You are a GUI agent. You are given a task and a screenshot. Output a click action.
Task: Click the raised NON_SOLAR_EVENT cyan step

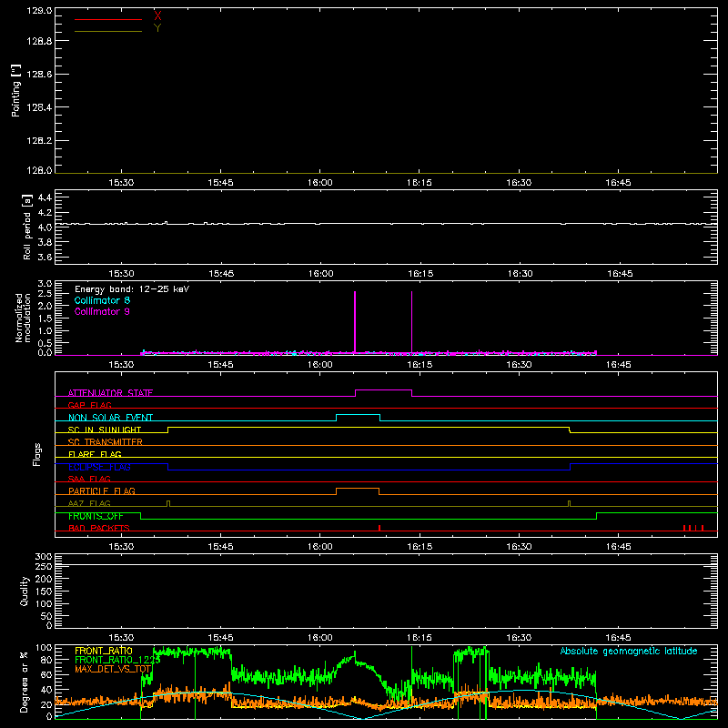click(x=358, y=415)
